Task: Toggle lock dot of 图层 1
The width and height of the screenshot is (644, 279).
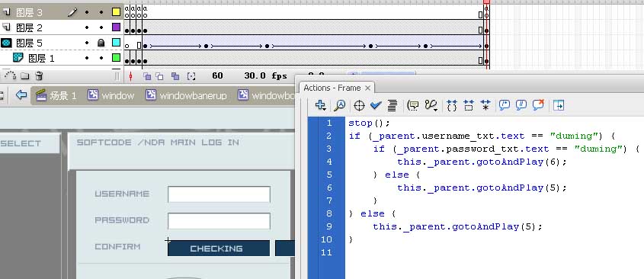Action: 101,58
